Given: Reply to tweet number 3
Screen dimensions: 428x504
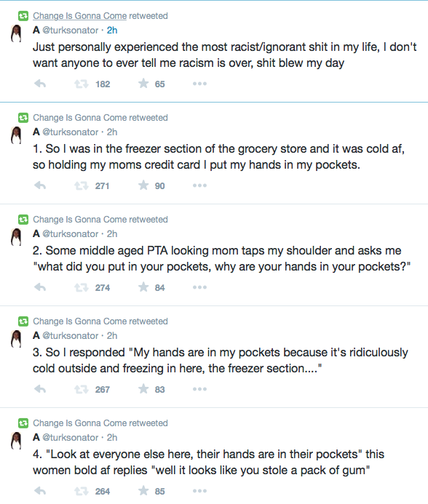Looking at the screenshot, I should coord(40,389).
